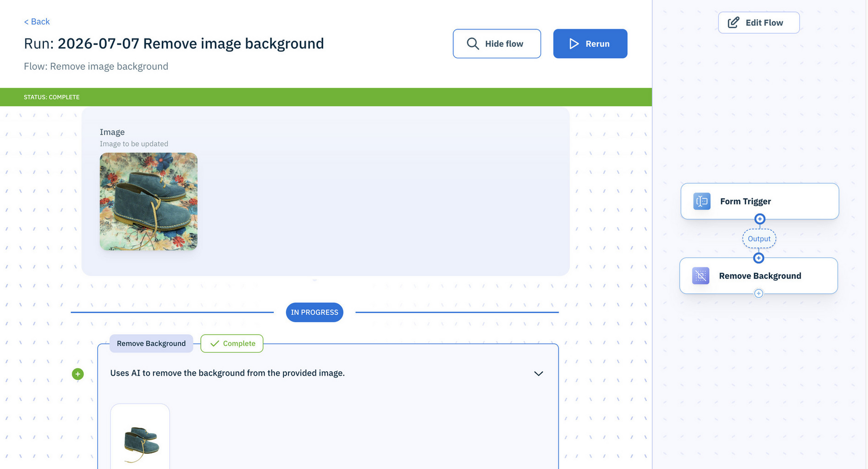Screen dimensions: 868x469
Task: Click the magnifier icon in Hide flow
Action: click(473, 44)
